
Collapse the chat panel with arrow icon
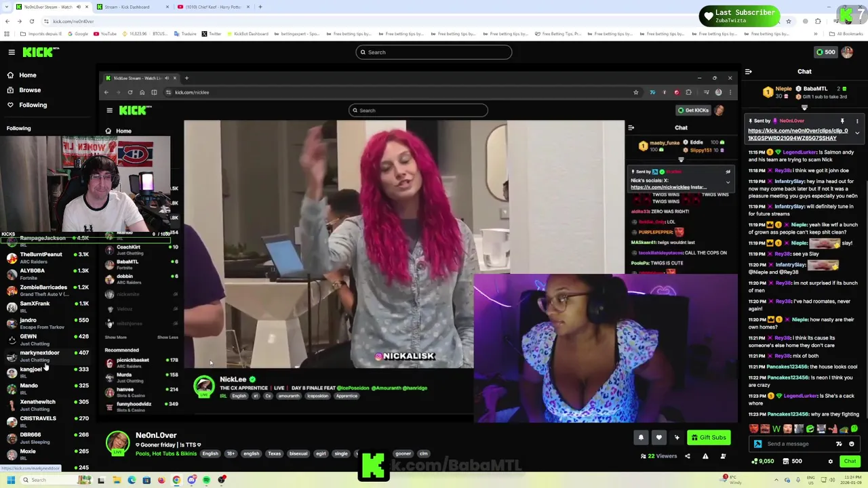[748, 71]
